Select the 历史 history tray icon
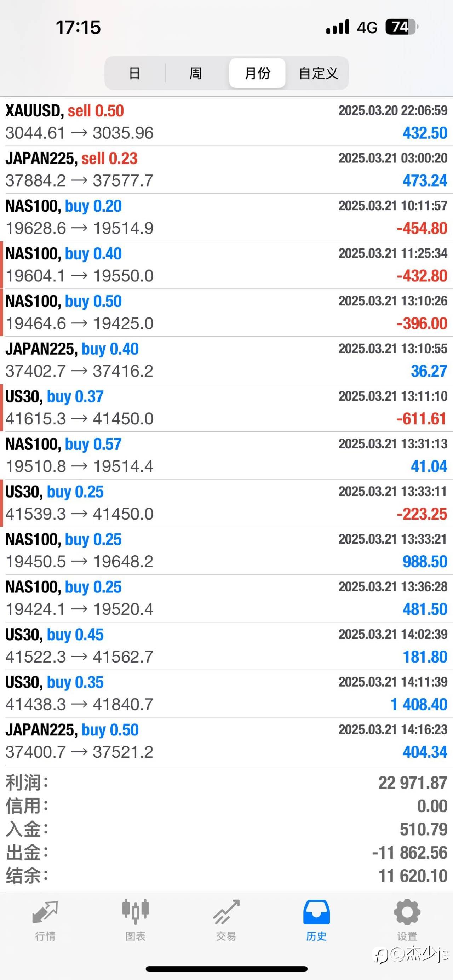This screenshot has width=453, height=980. [x=316, y=913]
